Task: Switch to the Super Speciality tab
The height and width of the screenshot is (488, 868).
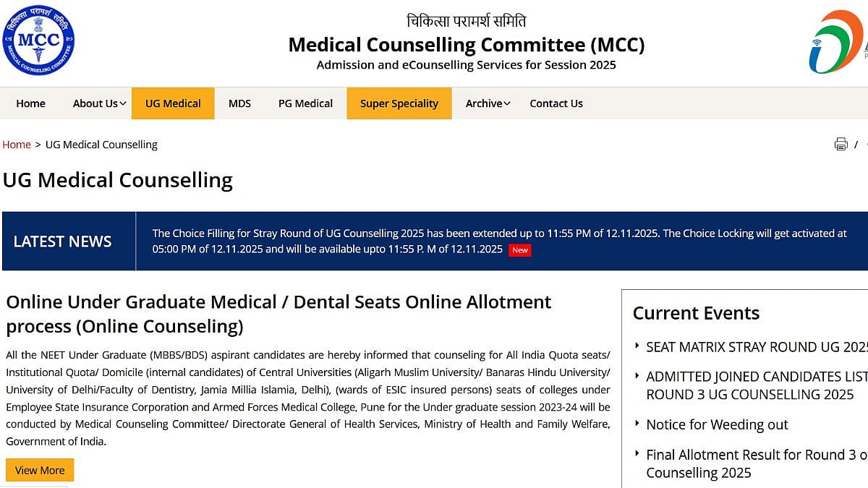Action: pos(399,103)
